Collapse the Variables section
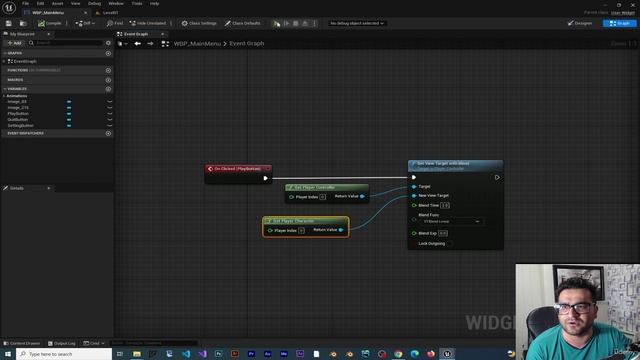This screenshot has width=640, height=360. tap(4, 89)
